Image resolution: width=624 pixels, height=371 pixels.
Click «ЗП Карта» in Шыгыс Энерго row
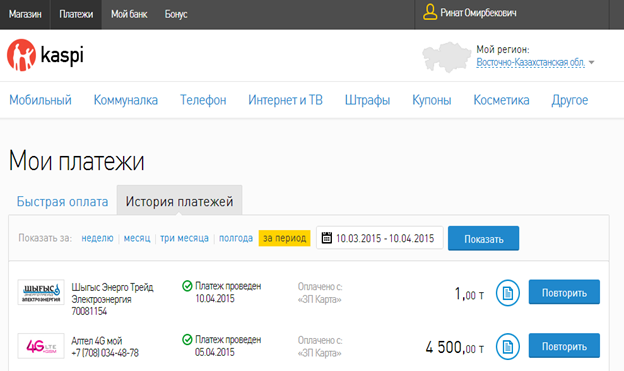point(320,299)
